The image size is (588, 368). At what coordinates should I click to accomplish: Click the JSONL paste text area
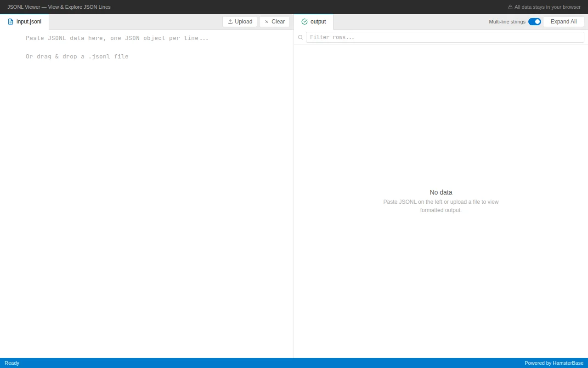click(147, 193)
